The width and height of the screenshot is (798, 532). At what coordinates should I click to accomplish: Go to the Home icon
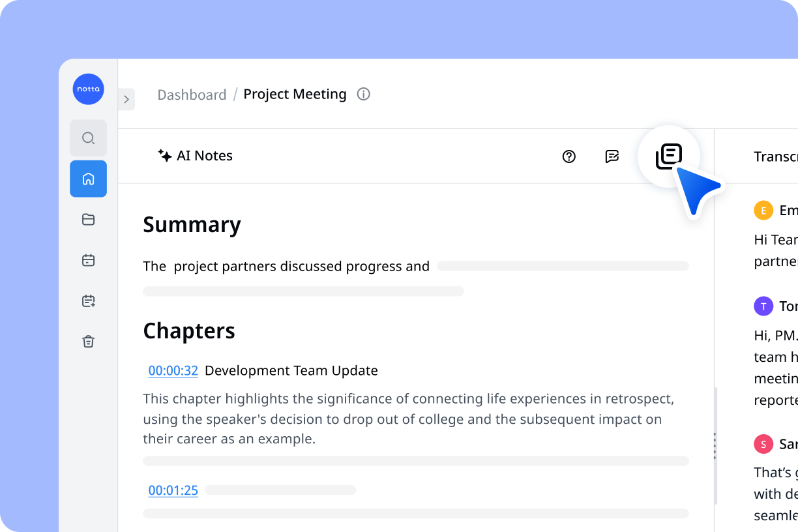[89, 179]
